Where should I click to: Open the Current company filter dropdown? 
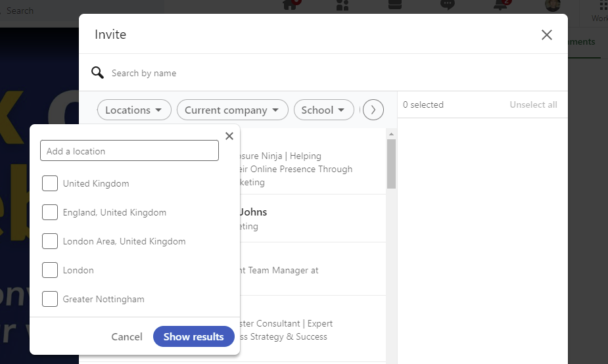232,110
